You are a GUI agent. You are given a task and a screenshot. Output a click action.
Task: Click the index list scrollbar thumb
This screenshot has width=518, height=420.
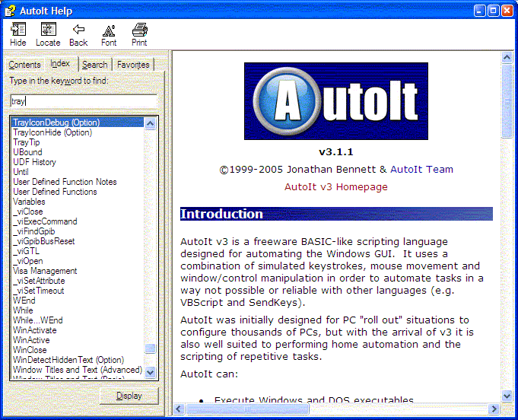pos(151,348)
